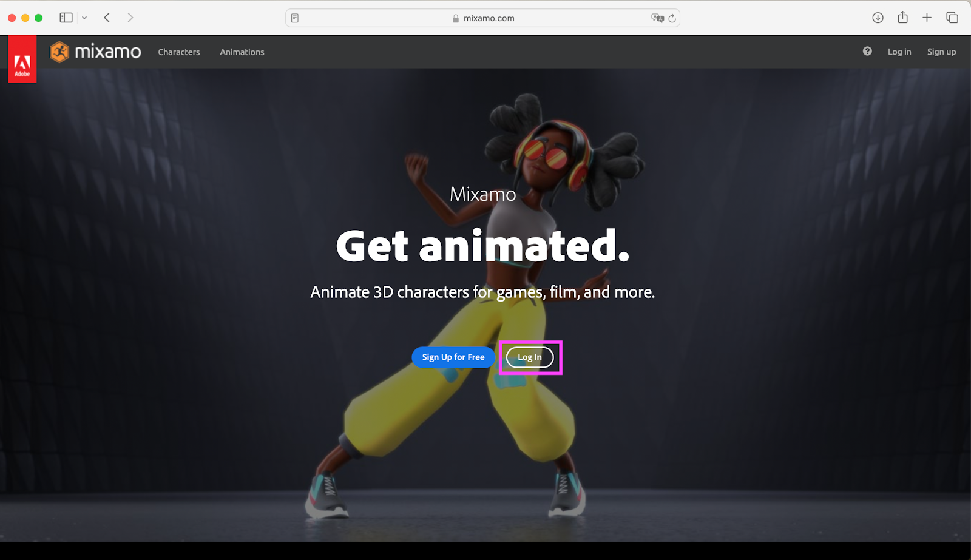Open a new tab with plus icon

[x=927, y=18]
